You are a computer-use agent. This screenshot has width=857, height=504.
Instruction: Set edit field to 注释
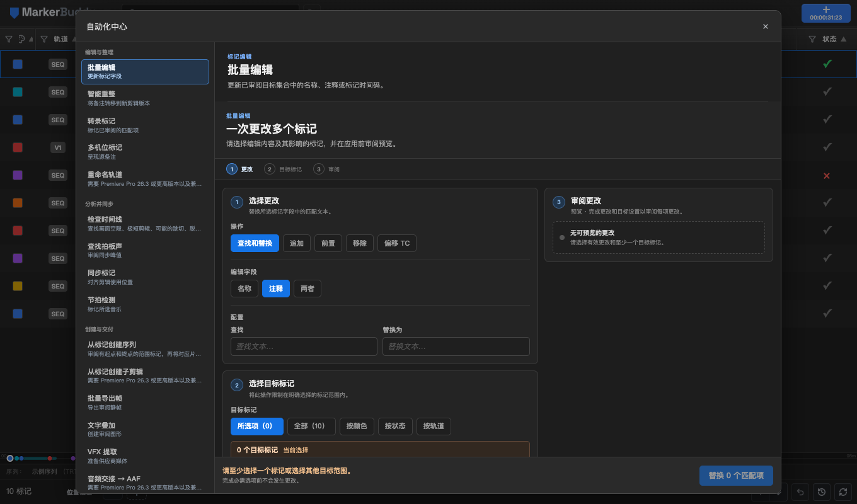click(x=276, y=289)
